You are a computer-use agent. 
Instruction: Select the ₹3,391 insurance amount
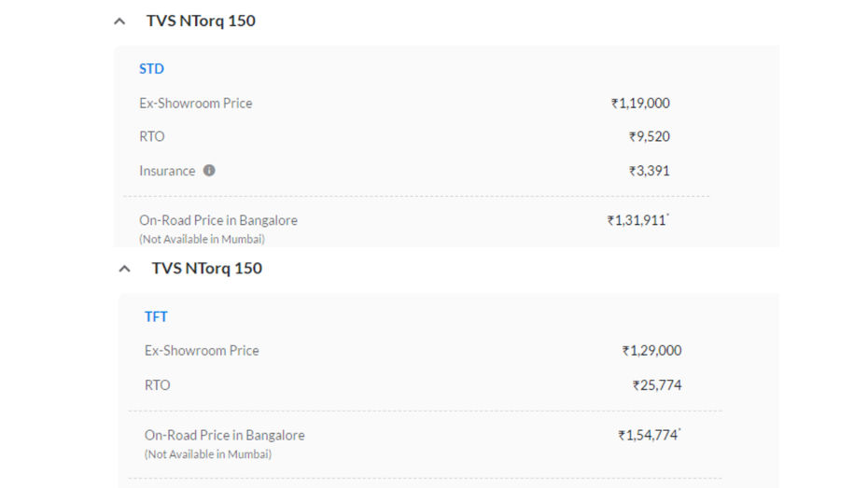650,171
